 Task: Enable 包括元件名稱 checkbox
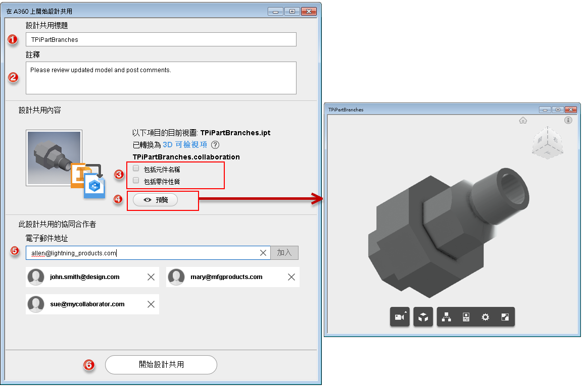coord(136,169)
